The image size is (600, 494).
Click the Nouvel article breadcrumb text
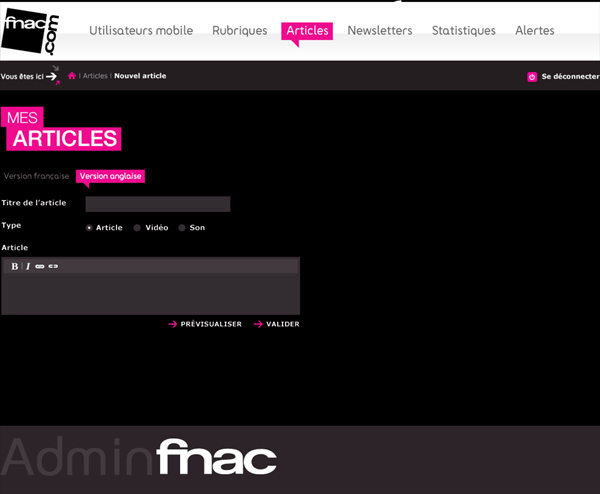(140, 76)
